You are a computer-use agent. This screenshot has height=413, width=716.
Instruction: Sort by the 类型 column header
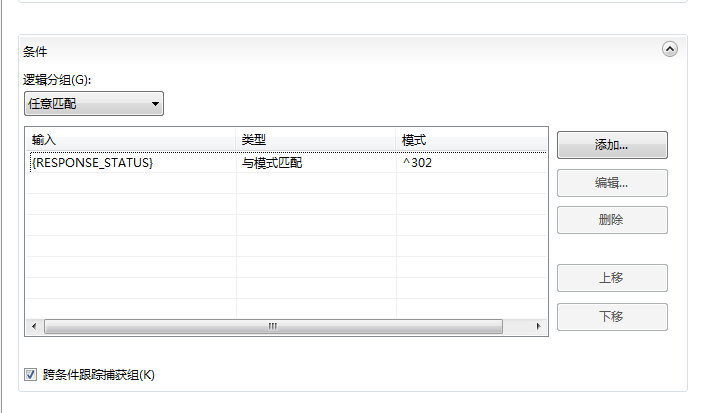click(x=316, y=140)
